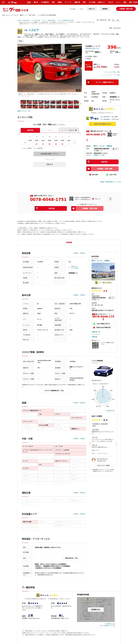Image resolution: width=138 pixels, height=644 pixels.
Task: Choose the 9/28 date circle
Action: click(49, 144)
